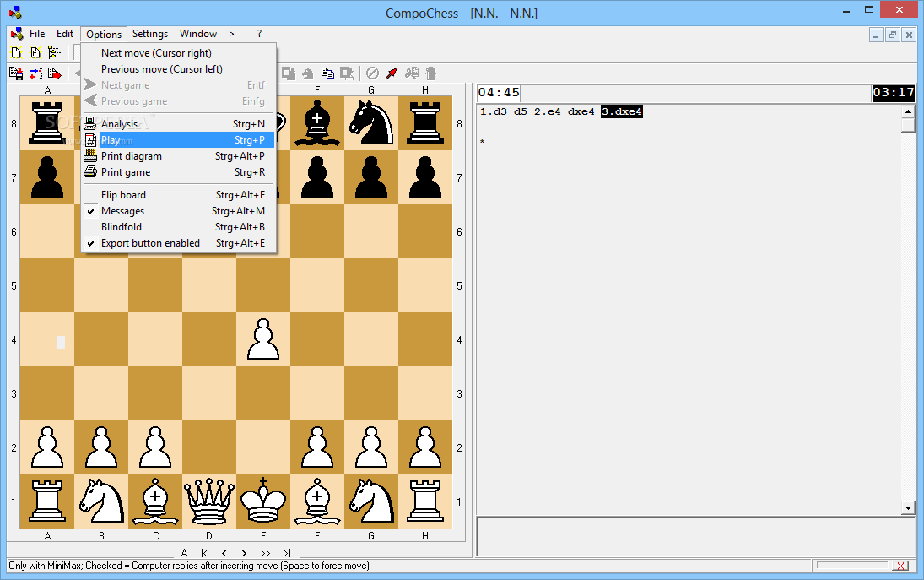Image resolution: width=924 pixels, height=580 pixels.
Task: Click the tree list toolbar icon
Action: click(54, 52)
